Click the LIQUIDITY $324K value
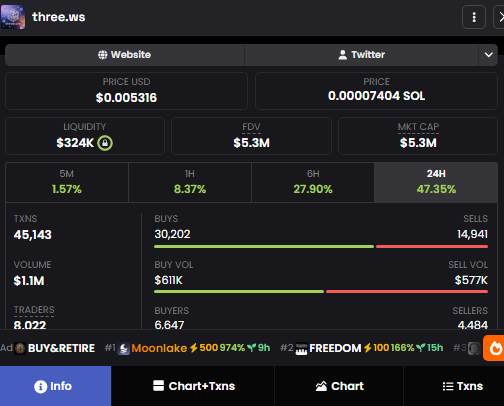Image resolution: width=504 pixels, height=406 pixels. point(75,143)
